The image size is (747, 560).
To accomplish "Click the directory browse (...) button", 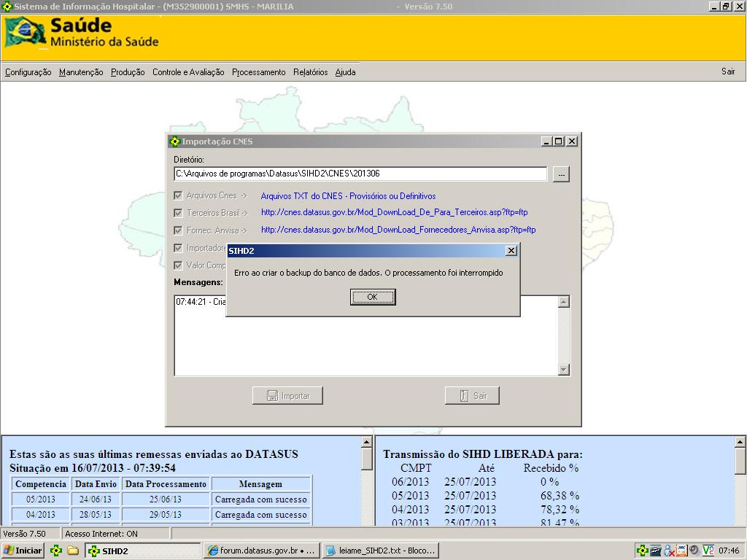I will click(x=560, y=174).
